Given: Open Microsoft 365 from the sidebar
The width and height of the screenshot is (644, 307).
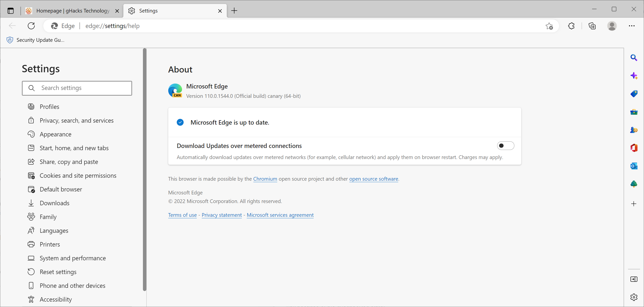Looking at the screenshot, I should coord(634,148).
